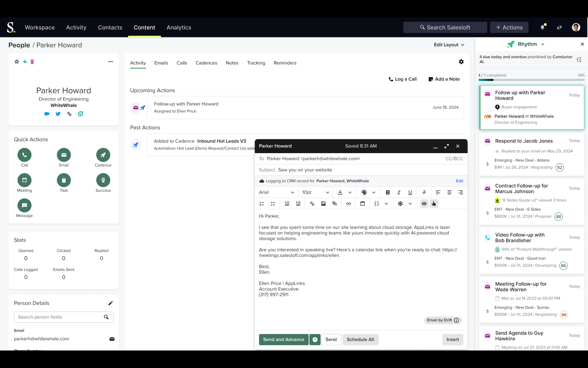Click the Meeting quick action icon
Screen dimensions: 588x368
point(24,180)
